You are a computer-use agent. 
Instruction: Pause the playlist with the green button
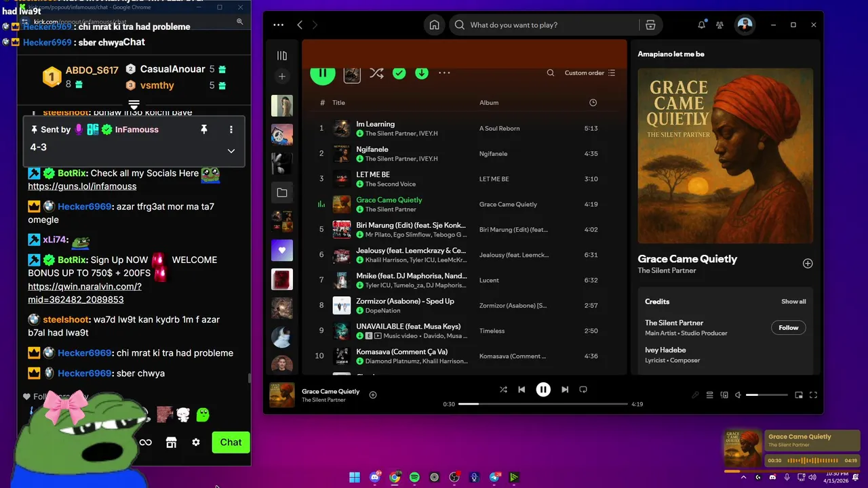323,73
